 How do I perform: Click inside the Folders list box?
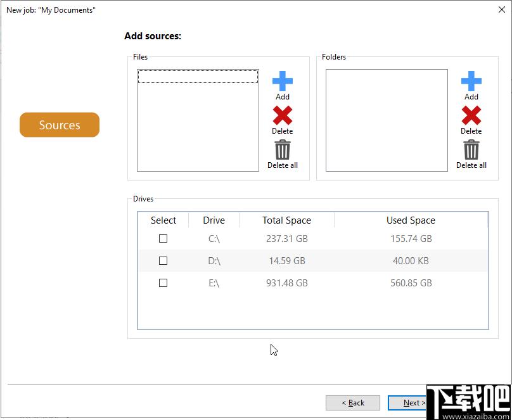click(387, 120)
